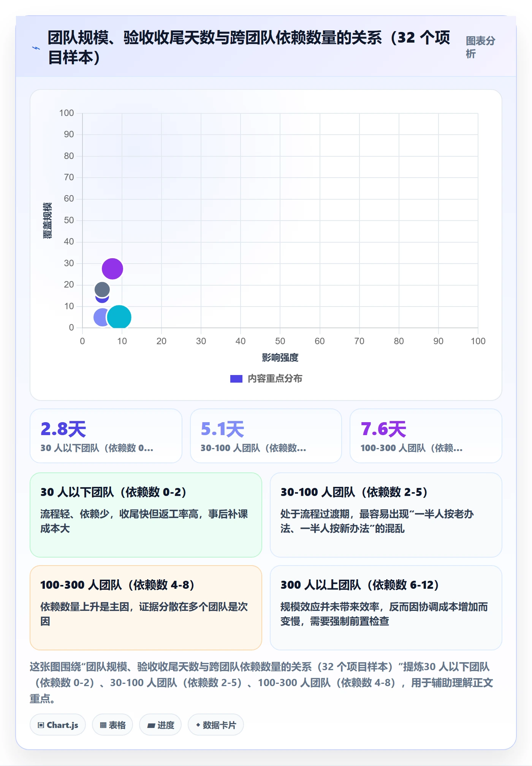Click the 5.1天 stat value
This screenshot has height=766, width=532.
pyautogui.click(x=222, y=429)
